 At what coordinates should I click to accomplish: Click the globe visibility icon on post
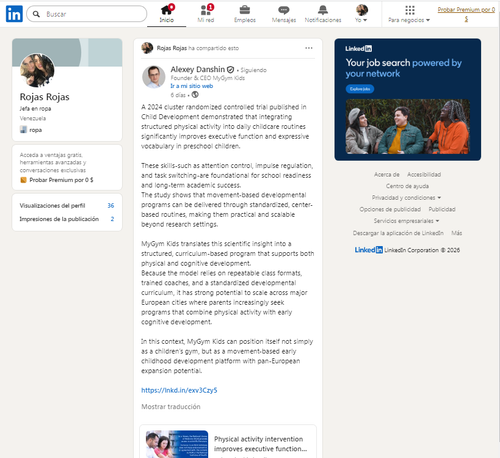pos(195,95)
